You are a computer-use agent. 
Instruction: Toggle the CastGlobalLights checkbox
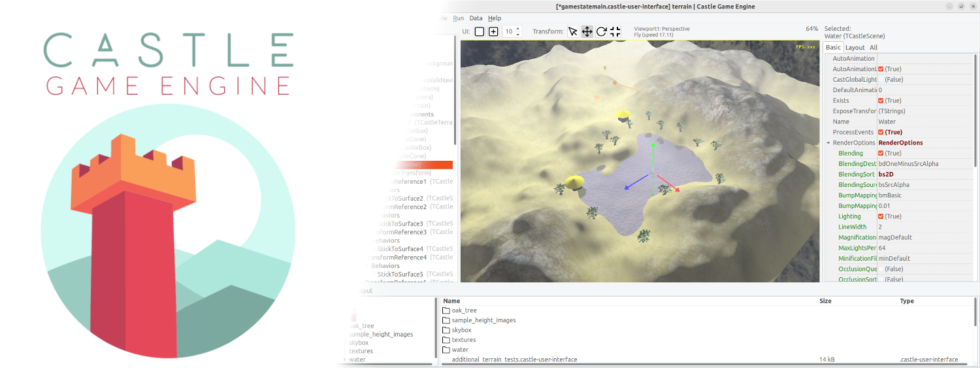point(881,79)
